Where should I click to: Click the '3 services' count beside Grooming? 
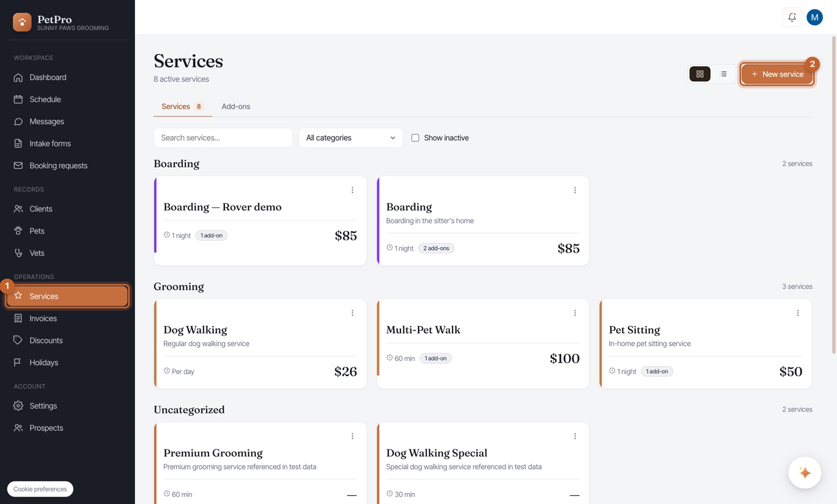pos(797,287)
